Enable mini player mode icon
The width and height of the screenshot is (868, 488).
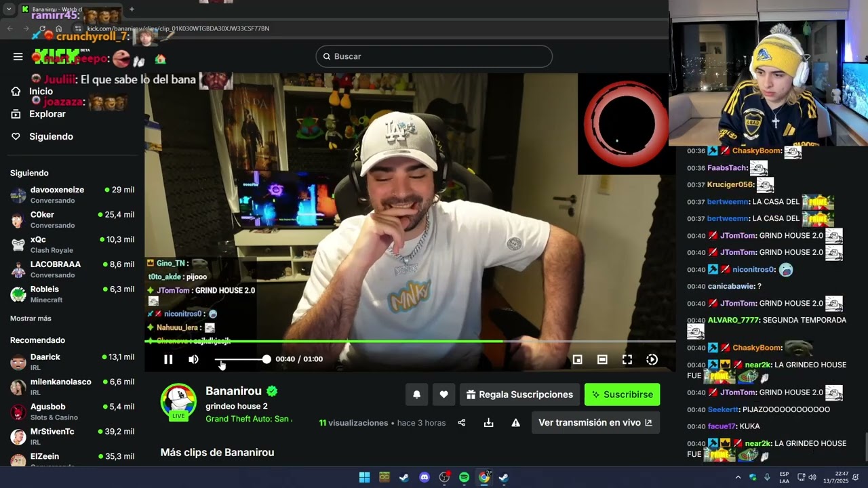click(577, 360)
